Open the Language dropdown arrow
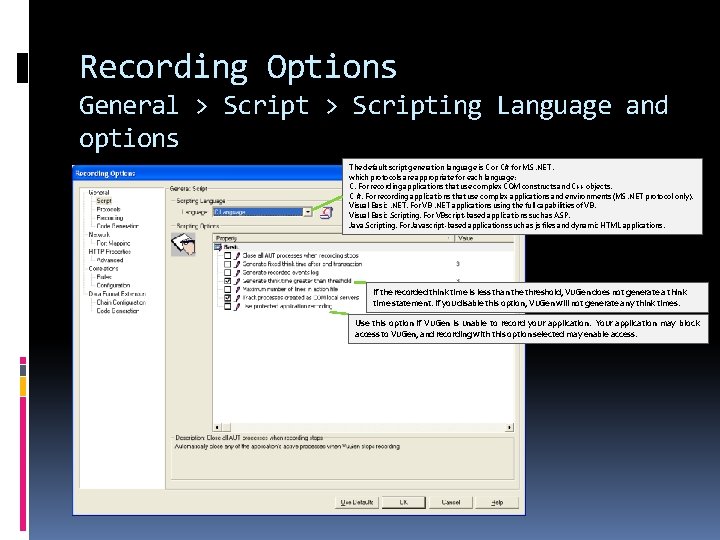 [x=307, y=212]
